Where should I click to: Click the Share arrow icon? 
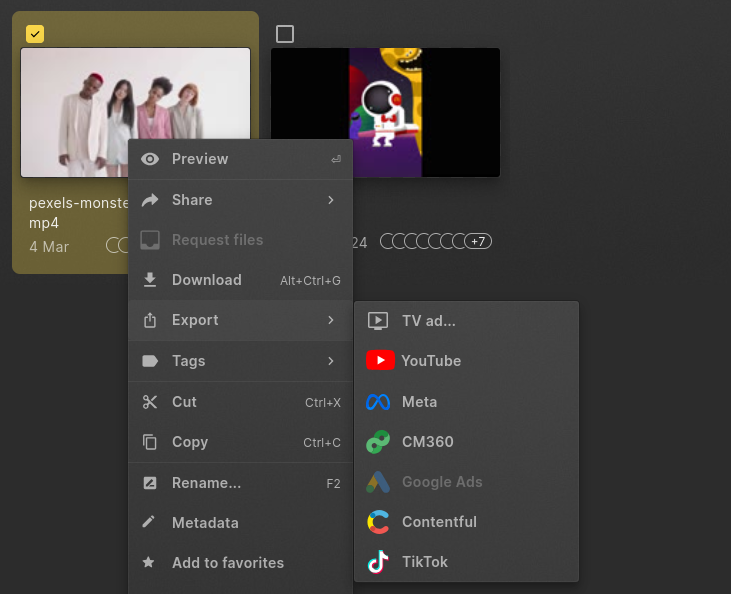[x=150, y=200]
